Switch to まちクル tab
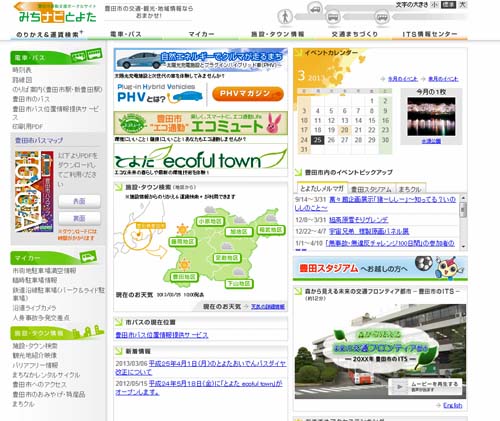500x421 pixels. tap(410, 189)
